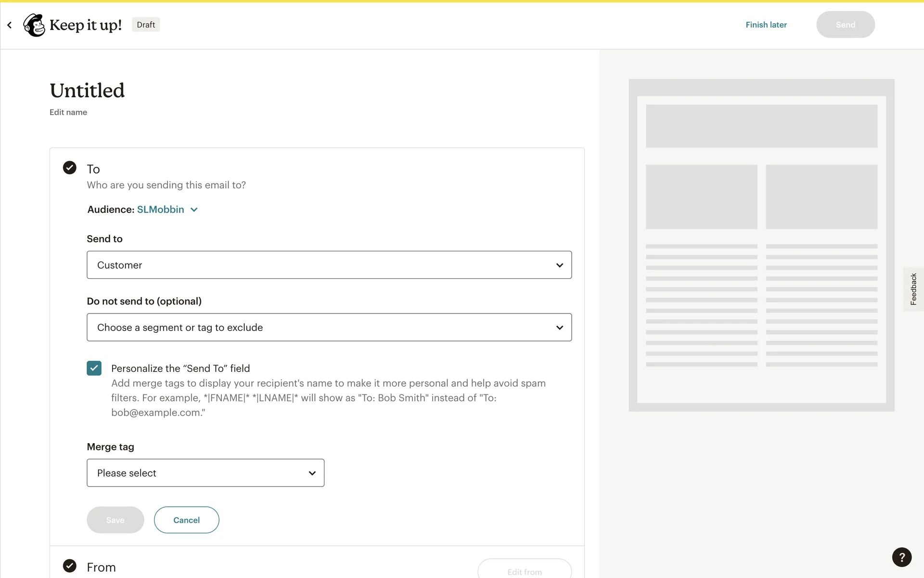This screenshot has height=578, width=924.
Task: Click the email template preview thumbnail
Action: (x=761, y=245)
